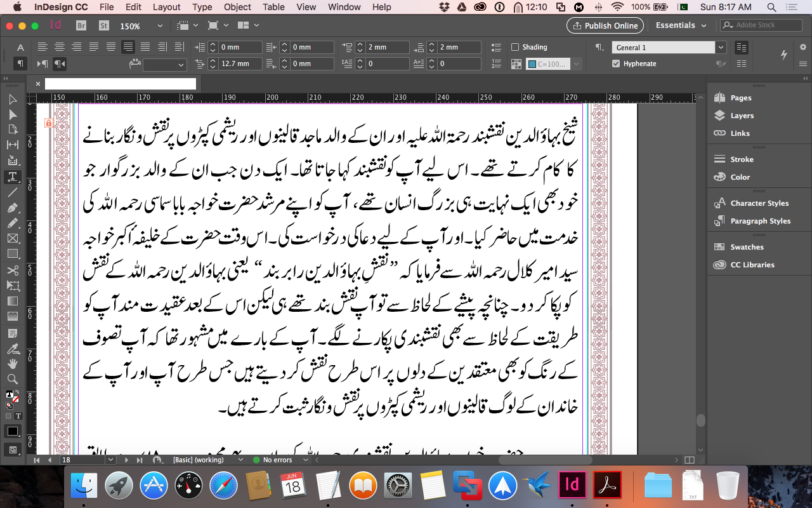Enable the Shading checkbox
812x508 pixels.
515,47
